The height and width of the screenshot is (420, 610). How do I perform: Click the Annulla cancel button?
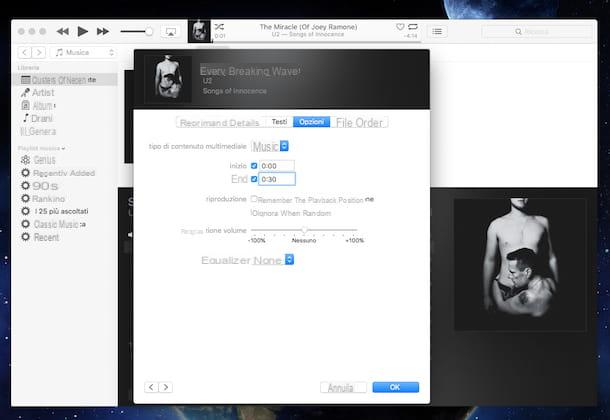(343, 387)
